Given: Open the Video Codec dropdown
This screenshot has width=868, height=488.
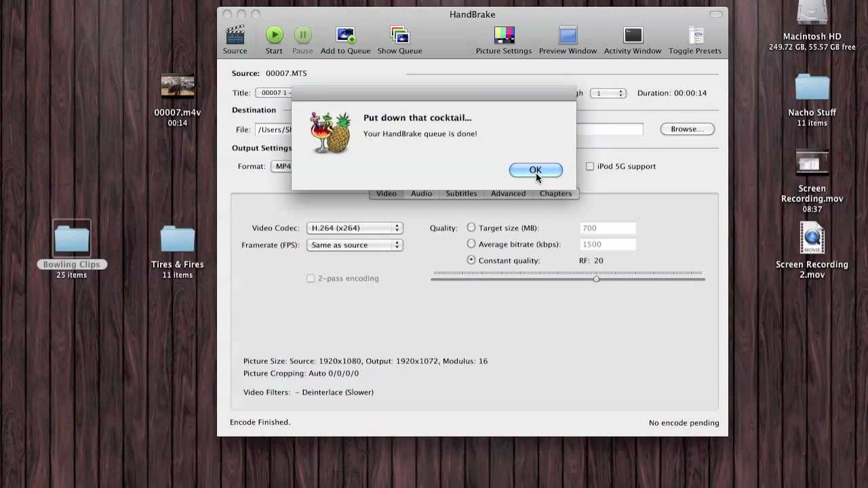Looking at the screenshot, I should coord(355,228).
